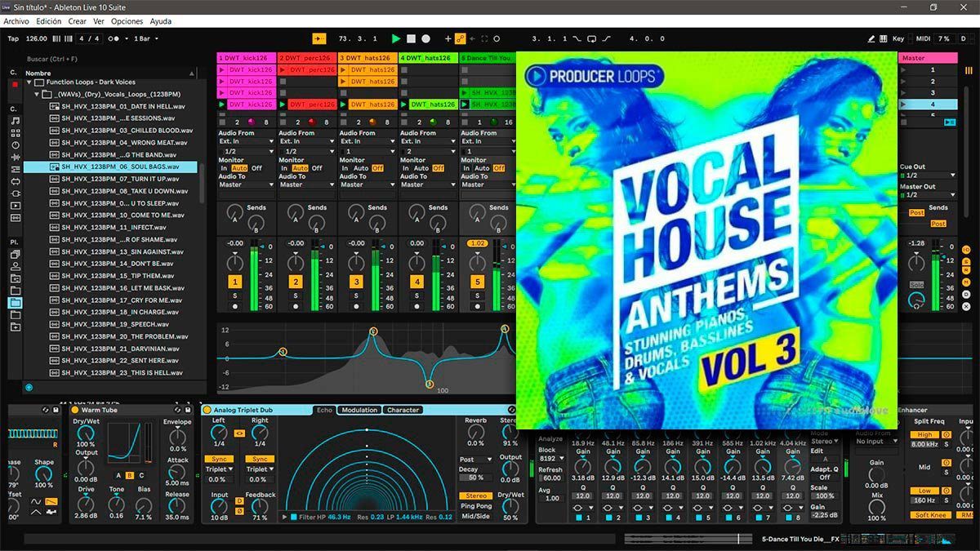Switch to the Character tab in Echo
Screen dimensions: 980x551
(x=403, y=410)
